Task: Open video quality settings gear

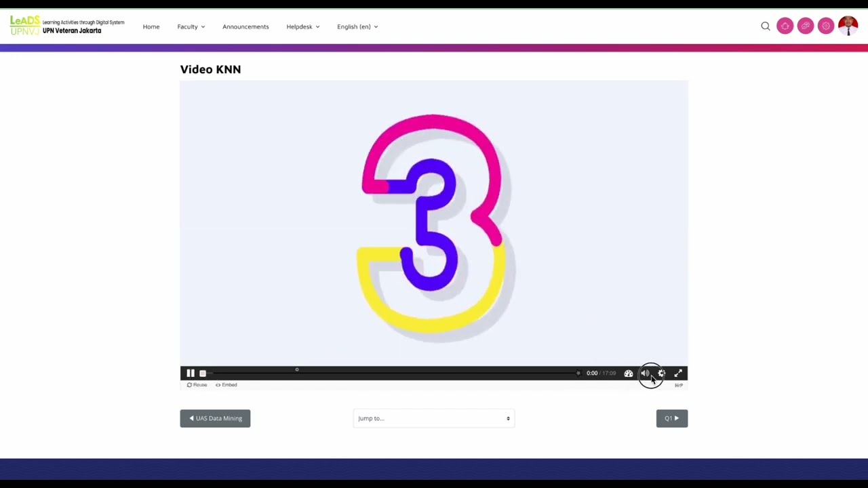Action: pos(662,373)
